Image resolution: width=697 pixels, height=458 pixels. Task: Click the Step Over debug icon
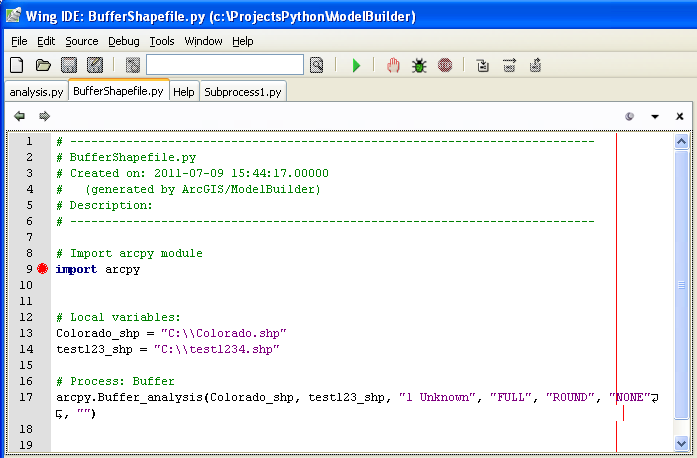pos(509,65)
